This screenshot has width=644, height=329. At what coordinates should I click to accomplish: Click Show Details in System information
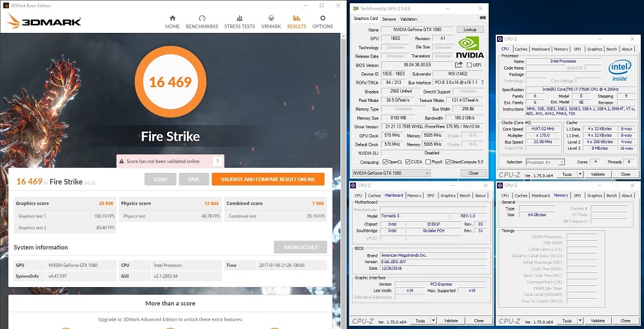pyautogui.click(x=300, y=247)
